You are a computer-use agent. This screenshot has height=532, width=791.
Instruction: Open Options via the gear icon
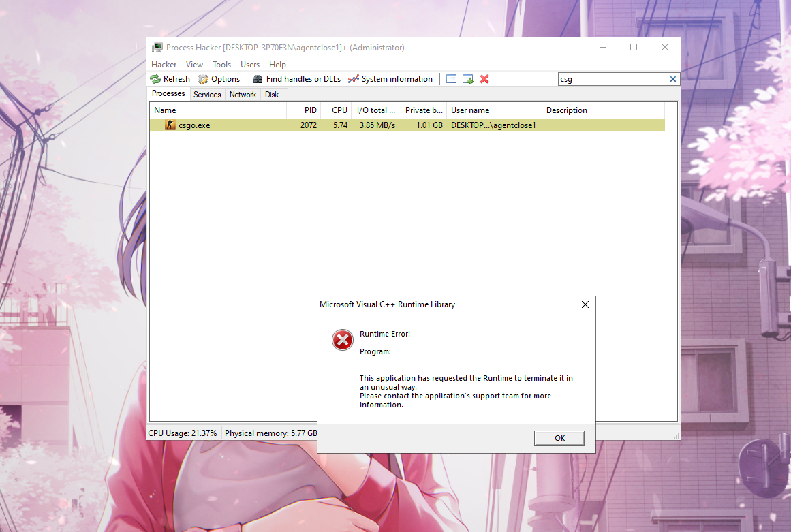tap(203, 79)
